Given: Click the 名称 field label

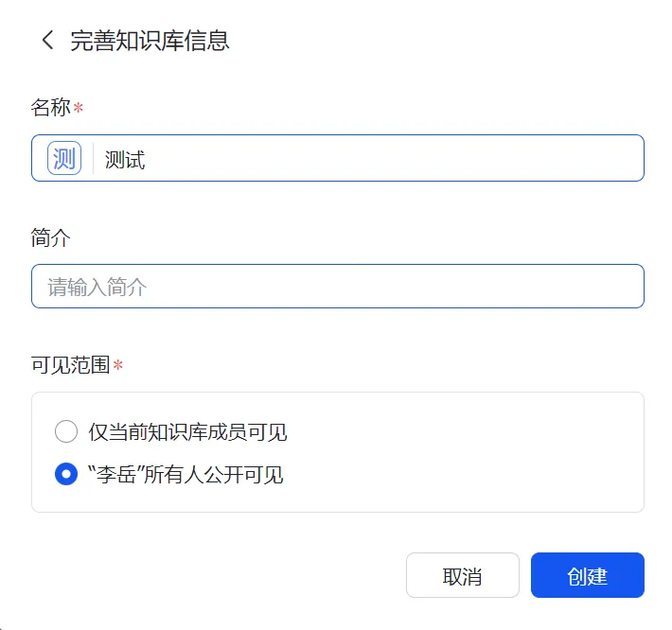Looking at the screenshot, I should click(50, 108).
